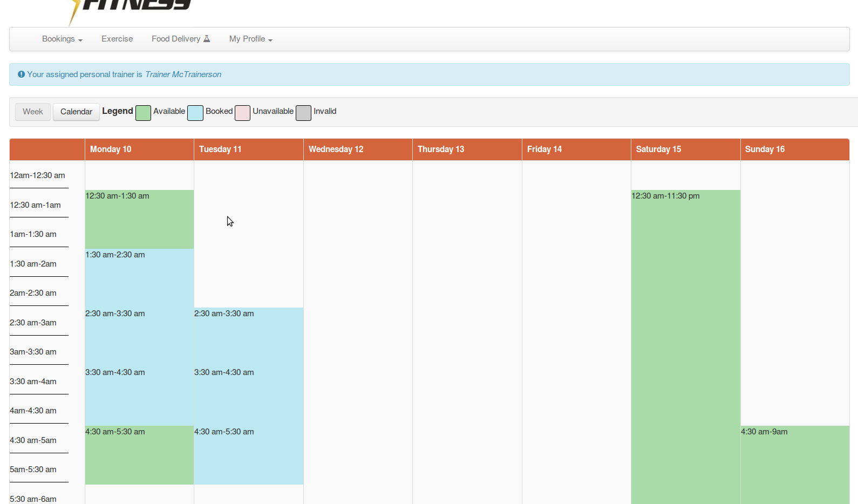The width and height of the screenshot is (858, 504).
Task: Select Saturday 12:30 am-11:30 pm available slot
Action: (x=685, y=345)
